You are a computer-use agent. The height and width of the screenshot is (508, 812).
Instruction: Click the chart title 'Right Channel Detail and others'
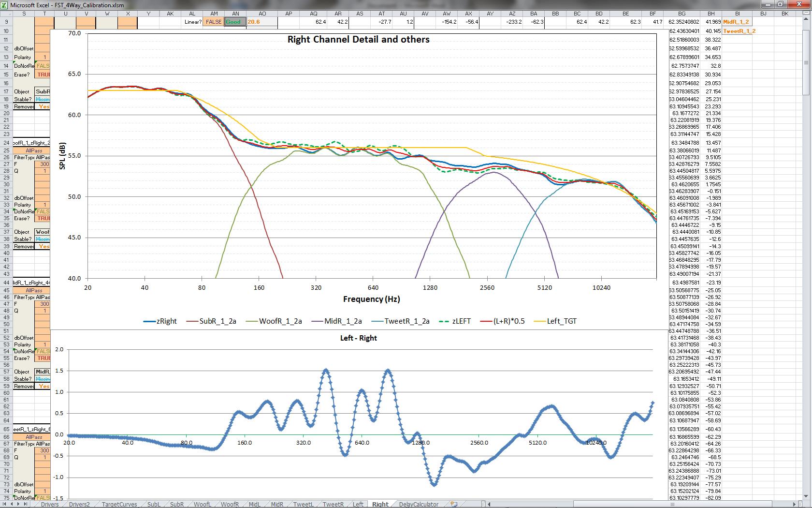(x=358, y=40)
